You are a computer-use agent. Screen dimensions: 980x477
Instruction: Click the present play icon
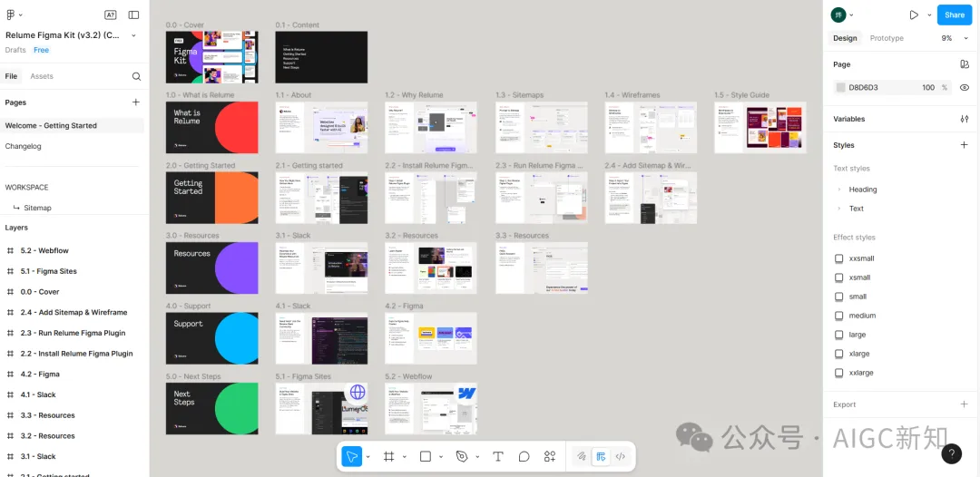914,15
